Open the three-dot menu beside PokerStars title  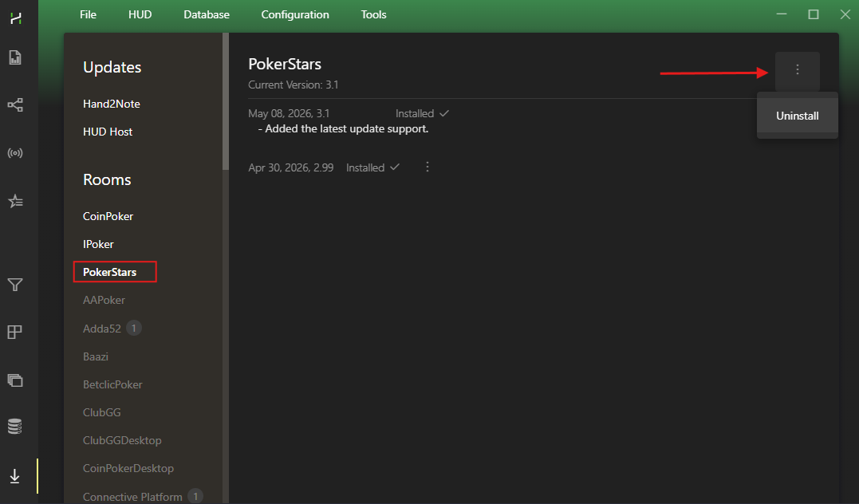(797, 69)
